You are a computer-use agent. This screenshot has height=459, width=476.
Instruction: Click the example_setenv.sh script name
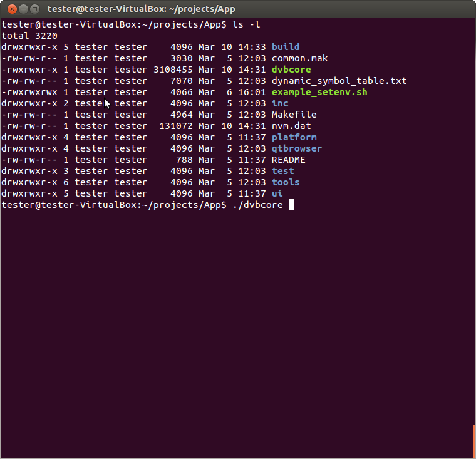tap(319, 92)
